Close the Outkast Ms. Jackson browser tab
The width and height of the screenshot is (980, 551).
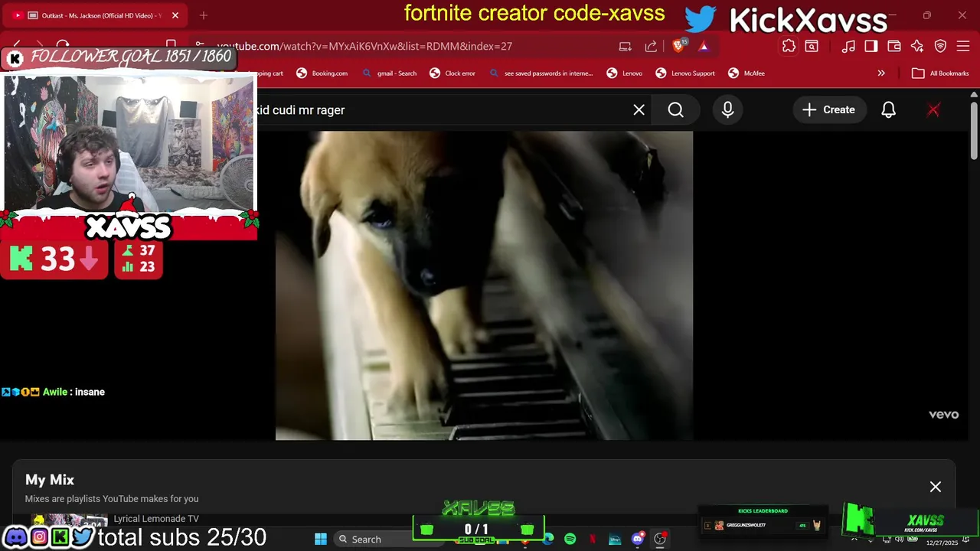(x=175, y=15)
